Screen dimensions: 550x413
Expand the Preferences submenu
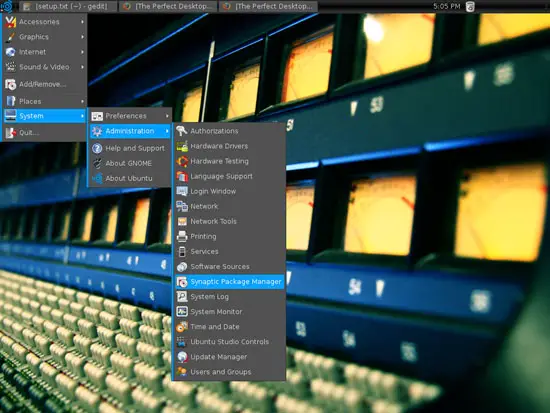130,116
